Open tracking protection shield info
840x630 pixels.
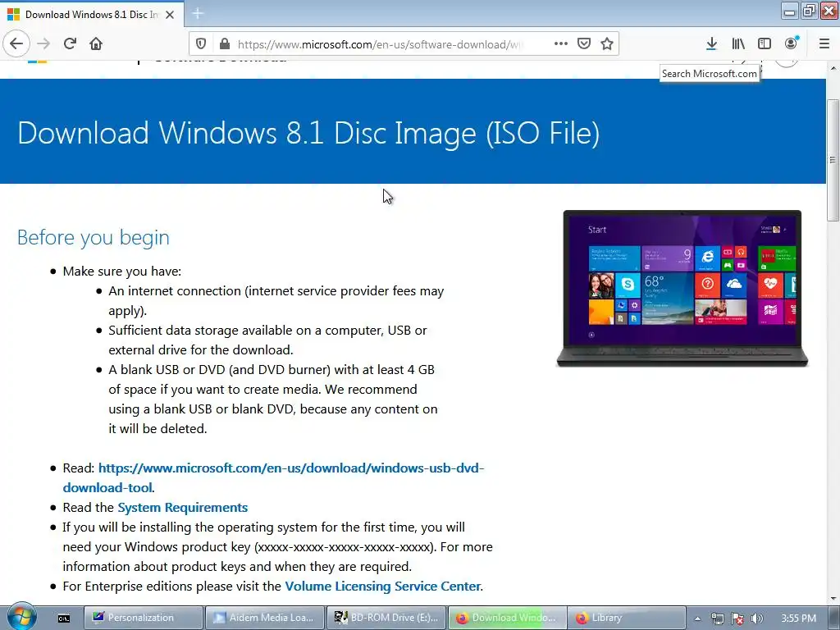tap(201, 44)
